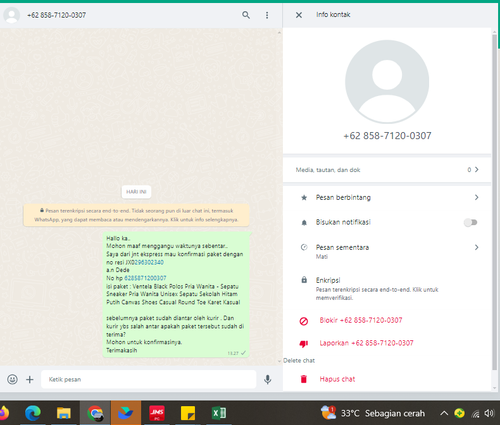Expand Pesan berbintang chevron
This screenshot has width=500, height=425.
[x=477, y=197]
